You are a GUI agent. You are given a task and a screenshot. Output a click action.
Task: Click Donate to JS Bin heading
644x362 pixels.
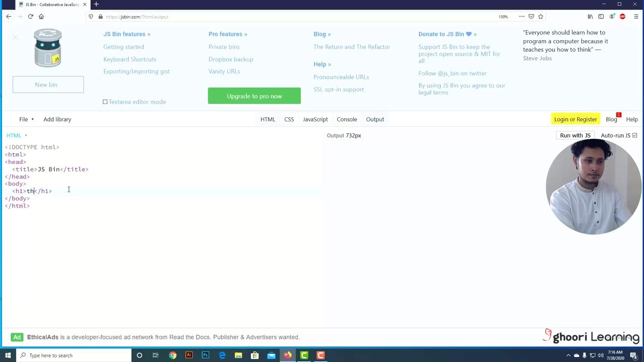447,34
